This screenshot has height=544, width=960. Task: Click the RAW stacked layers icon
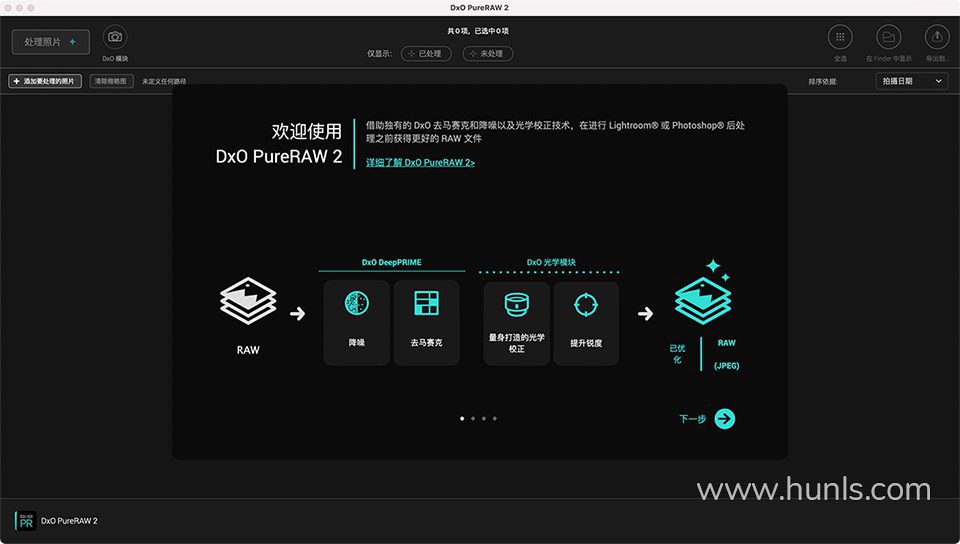(x=248, y=300)
